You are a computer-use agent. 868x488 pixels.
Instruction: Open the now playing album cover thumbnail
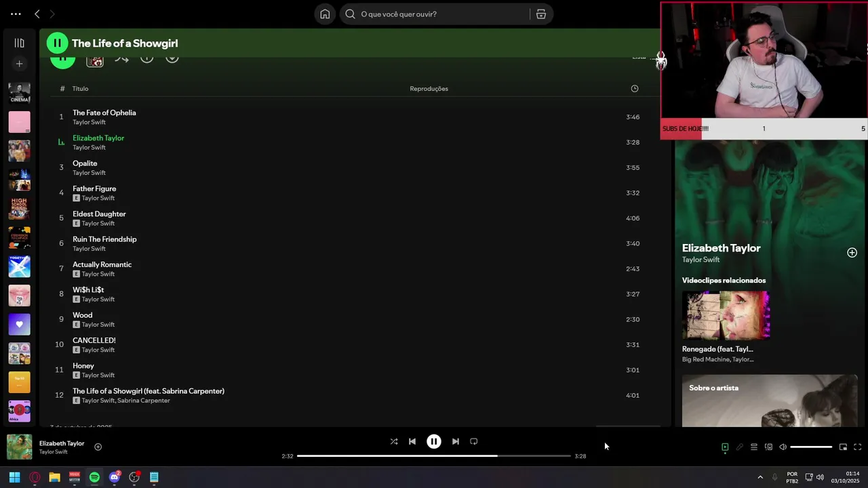(x=19, y=447)
